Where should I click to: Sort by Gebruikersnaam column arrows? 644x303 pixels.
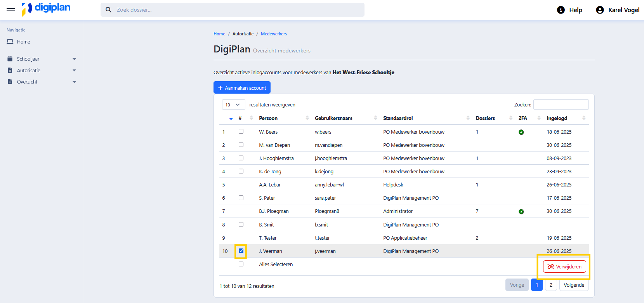pyautogui.click(x=375, y=118)
